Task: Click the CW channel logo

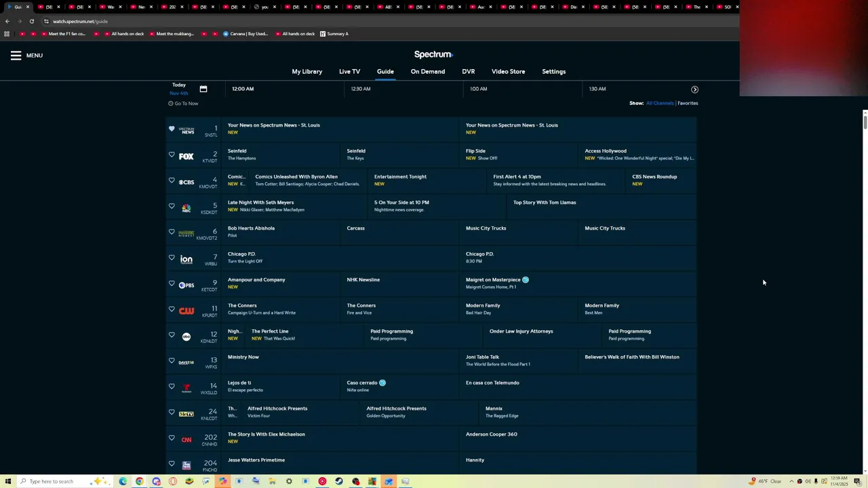Action: [x=186, y=311]
